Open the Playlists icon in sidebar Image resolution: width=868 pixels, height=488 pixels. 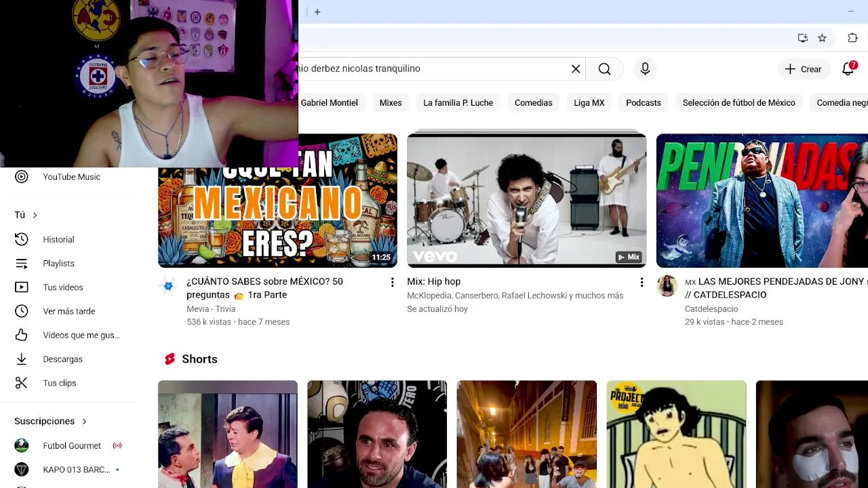pos(22,264)
